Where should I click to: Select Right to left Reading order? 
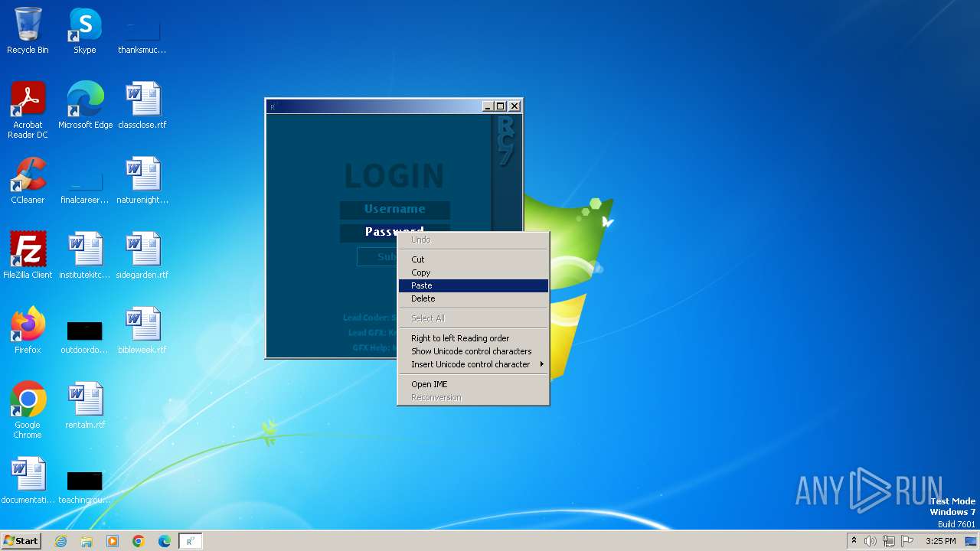473,338
